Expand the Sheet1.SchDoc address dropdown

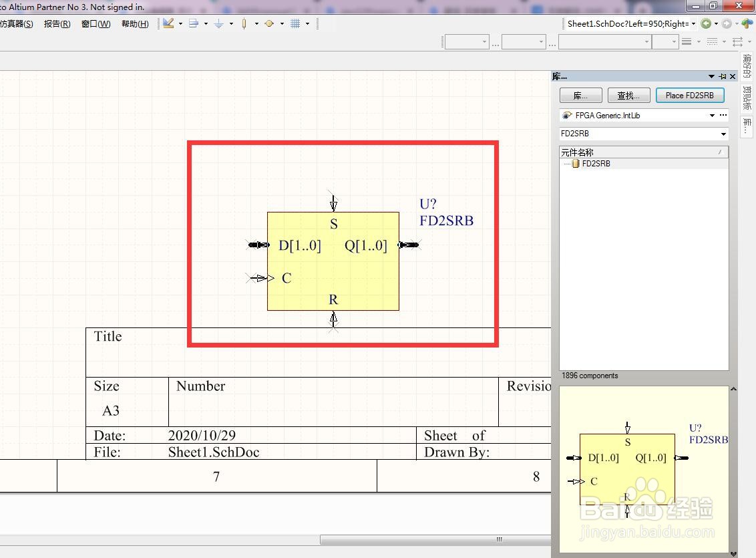tap(693, 23)
